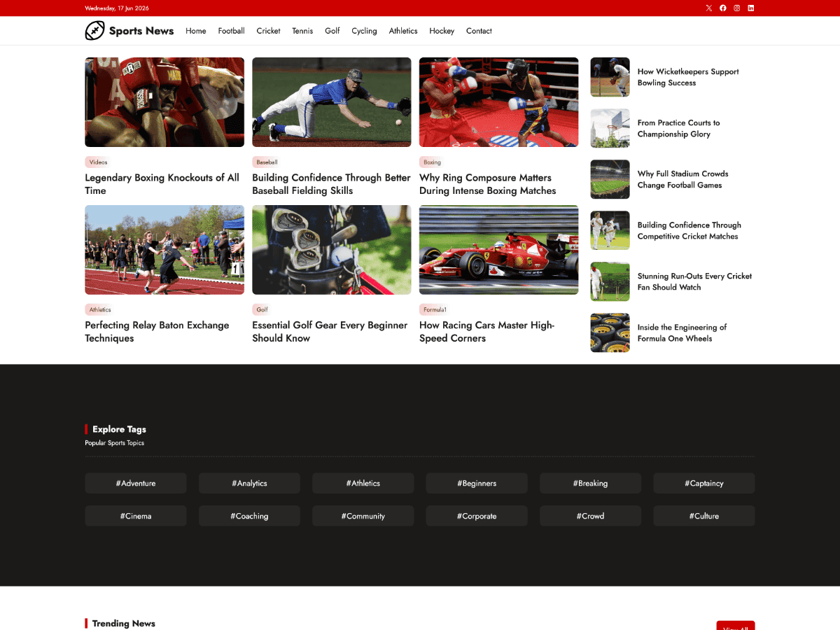The height and width of the screenshot is (630, 840).
Task: Open the X (Twitter) social icon
Action: [708, 8]
